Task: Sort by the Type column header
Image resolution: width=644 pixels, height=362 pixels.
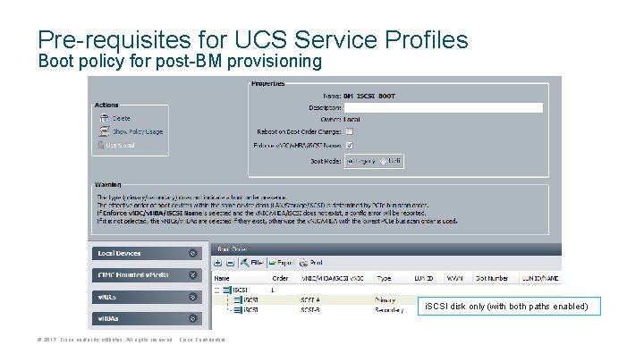Action: tap(393, 278)
